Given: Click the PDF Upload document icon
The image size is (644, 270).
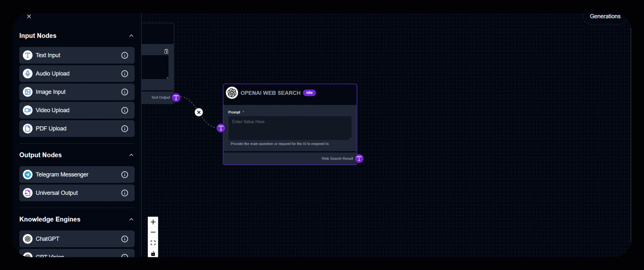Looking at the screenshot, I should (x=28, y=129).
